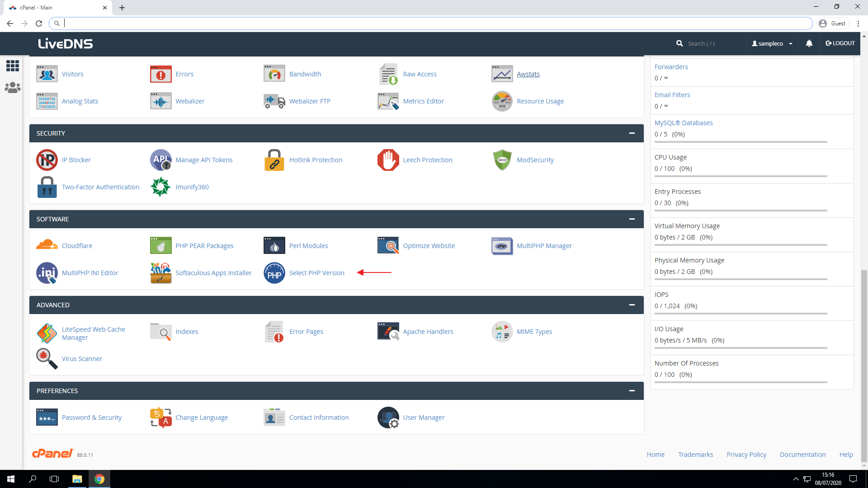
Task: Click the Cloudflare cloud icon
Action: 47,245
